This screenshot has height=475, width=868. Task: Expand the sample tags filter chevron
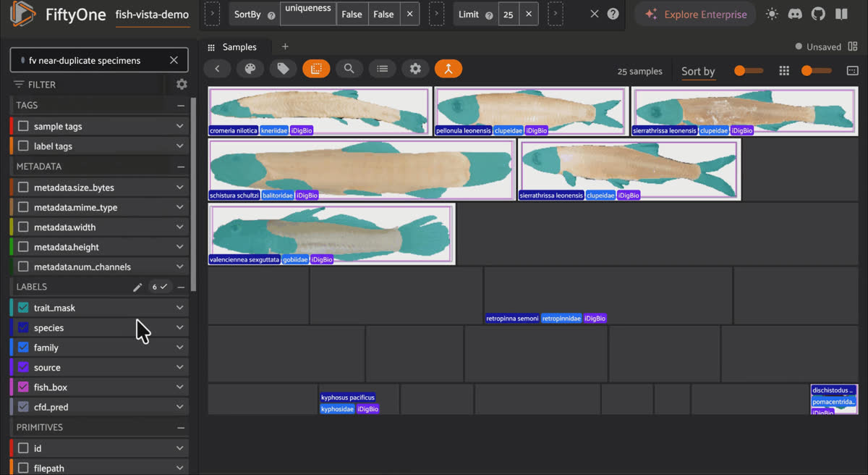click(x=180, y=126)
